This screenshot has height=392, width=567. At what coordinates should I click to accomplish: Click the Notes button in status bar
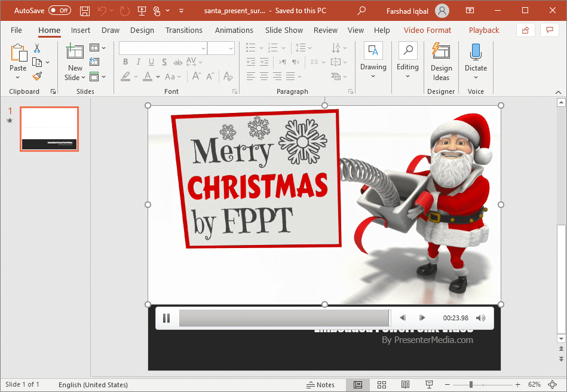(320, 385)
